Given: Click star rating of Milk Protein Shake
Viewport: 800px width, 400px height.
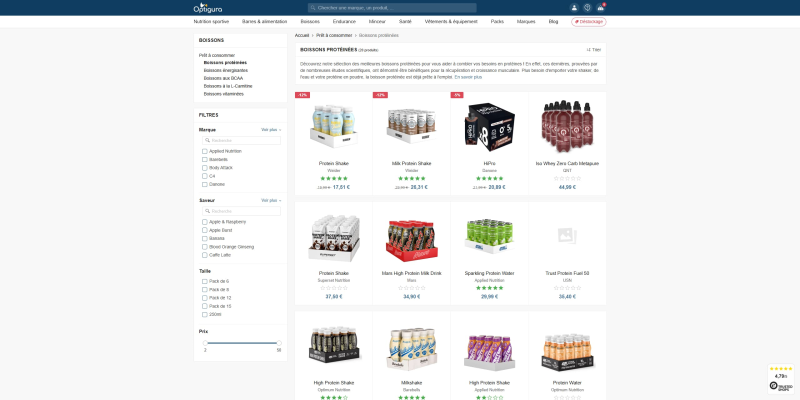Looking at the screenshot, I should point(411,179).
